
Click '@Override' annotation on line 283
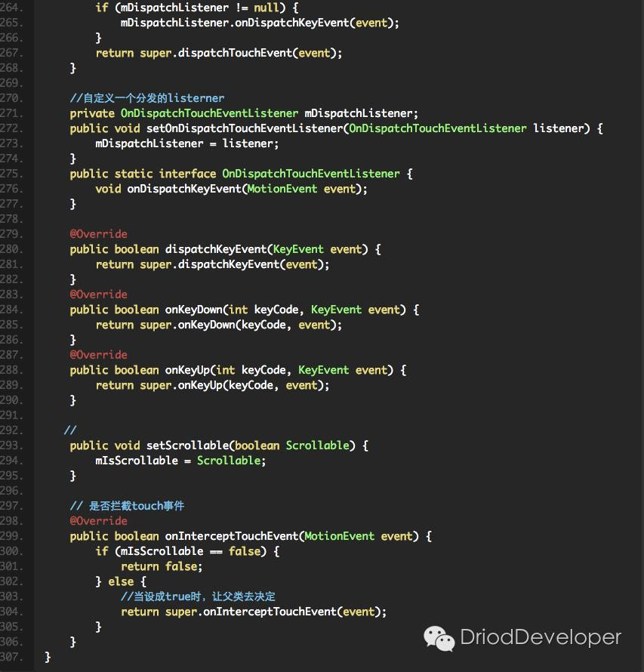click(99, 294)
